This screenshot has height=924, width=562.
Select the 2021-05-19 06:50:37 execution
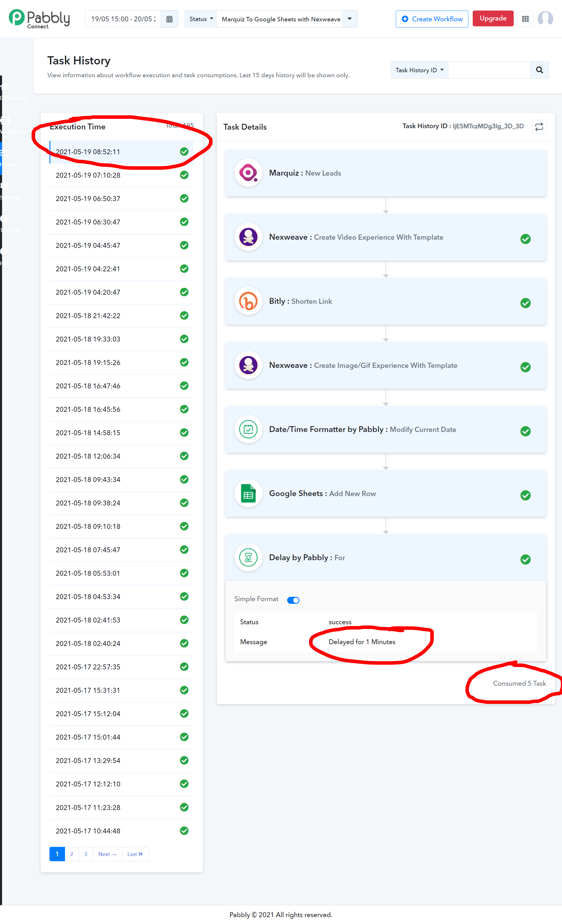(122, 198)
